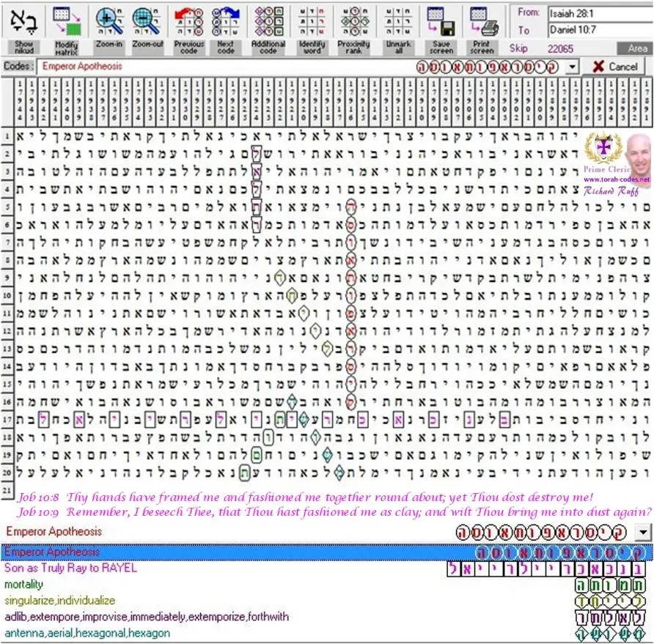Activate the Identify word tool
654x644 pixels.
[312, 21]
